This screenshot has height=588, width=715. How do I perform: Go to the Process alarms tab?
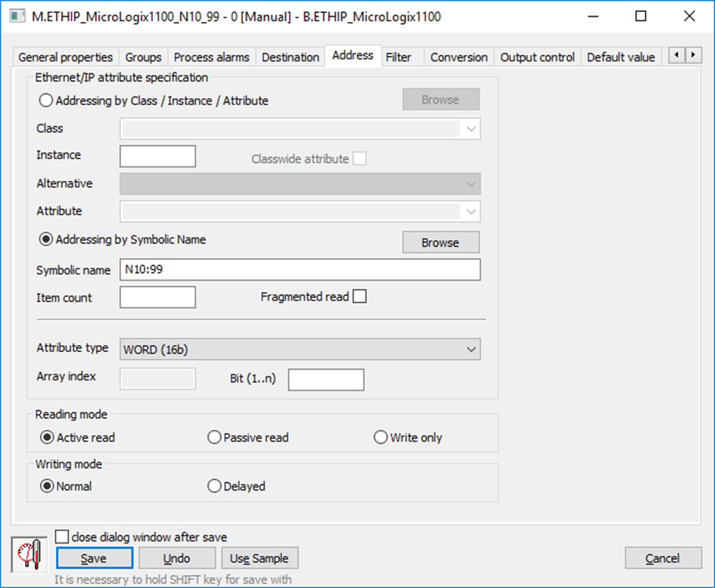pyautogui.click(x=212, y=58)
